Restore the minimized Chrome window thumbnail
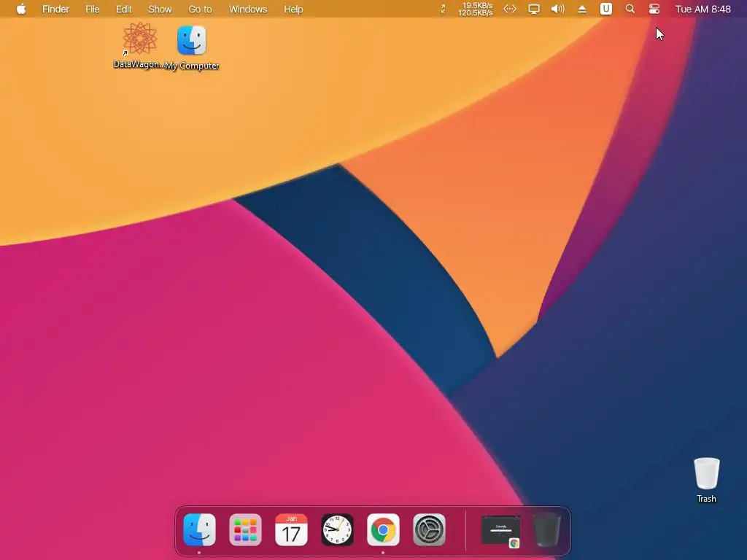The image size is (747, 560). click(500, 531)
